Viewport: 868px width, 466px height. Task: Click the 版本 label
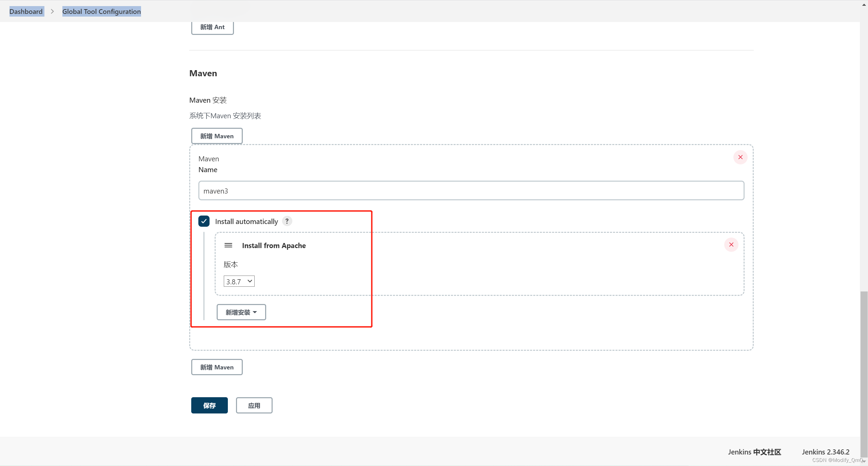pyautogui.click(x=231, y=264)
